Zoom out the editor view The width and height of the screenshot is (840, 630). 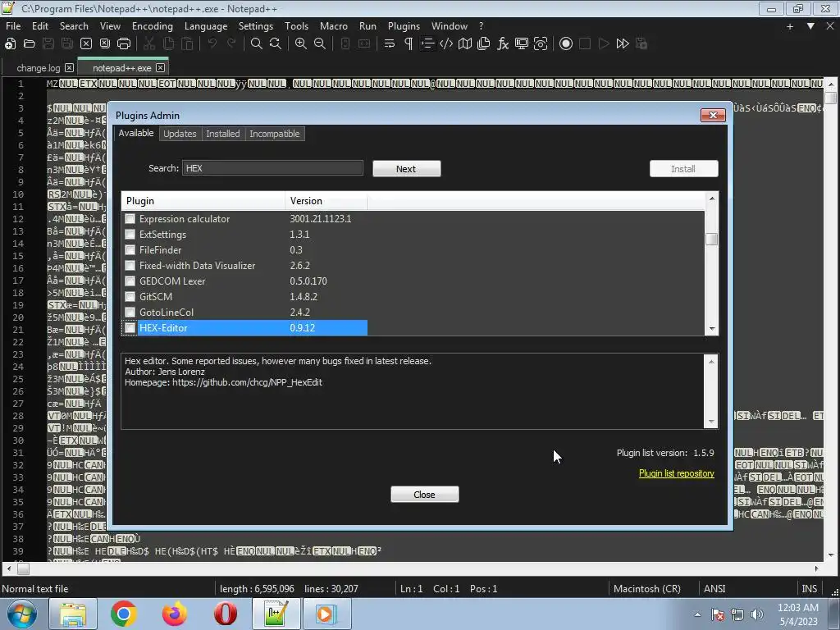320,44
